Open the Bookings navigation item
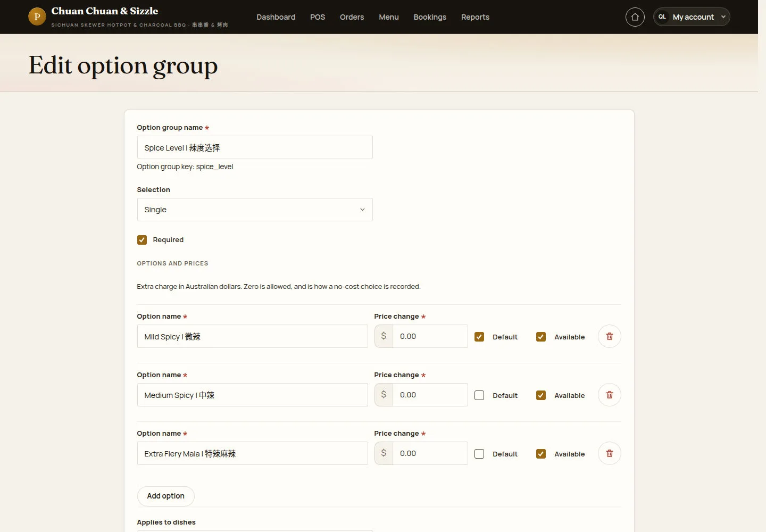The width and height of the screenshot is (766, 532). pos(430,17)
